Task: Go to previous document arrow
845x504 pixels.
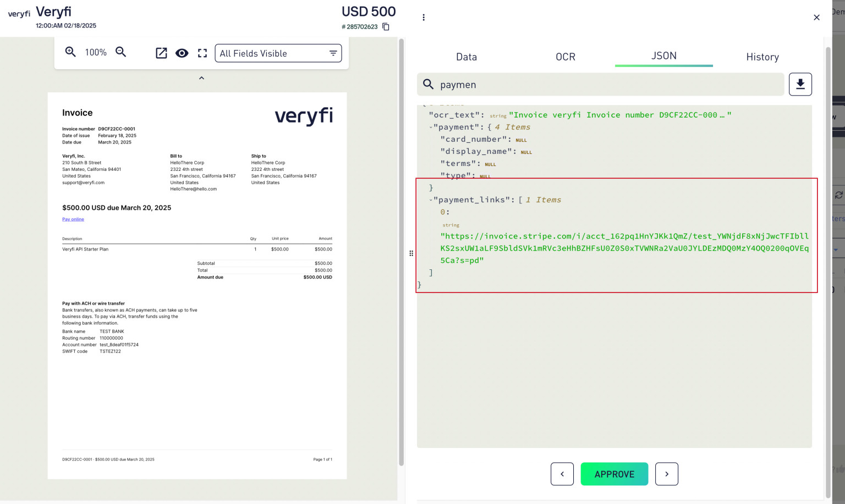Action: pyautogui.click(x=562, y=474)
